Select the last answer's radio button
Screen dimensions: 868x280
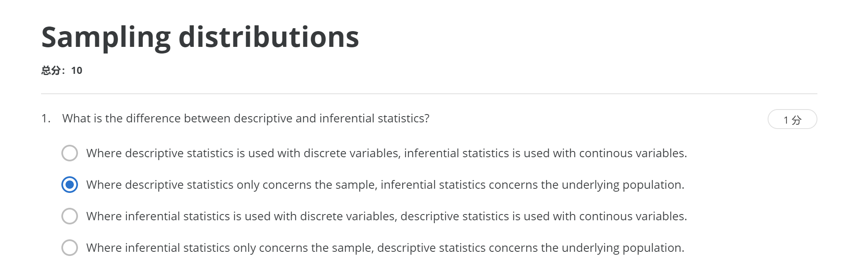(x=70, y=248)
